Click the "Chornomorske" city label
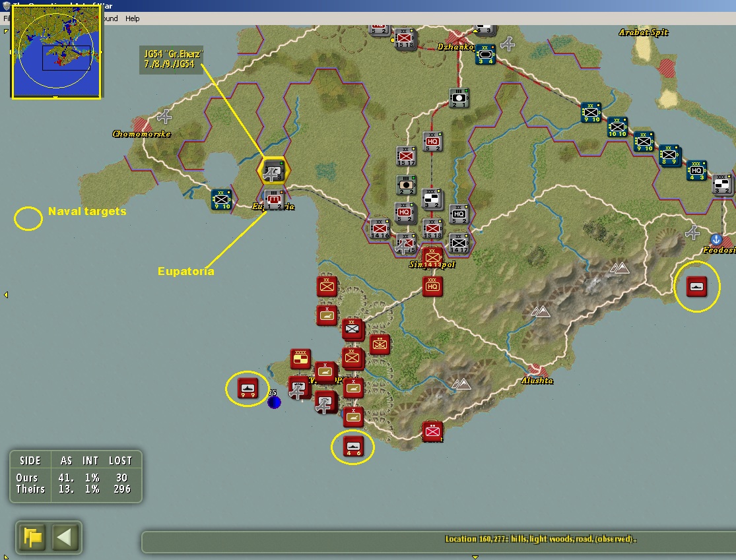Screen dimensions: 736x560 click(x=141, y=134)
